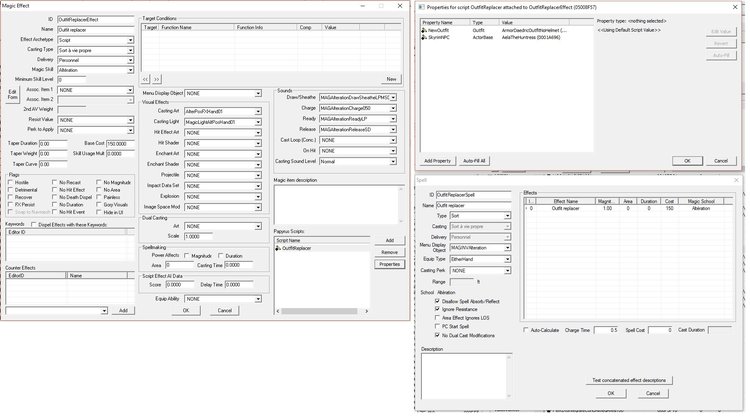Click the Effect Name column header
Screen dimensions: 750x416
(x=566, y=201)
